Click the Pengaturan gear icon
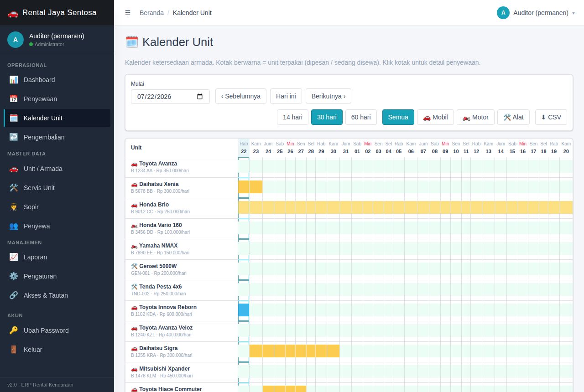Image resolution: width=584 pixels, height=392 pixels. [x=14, y=276]
